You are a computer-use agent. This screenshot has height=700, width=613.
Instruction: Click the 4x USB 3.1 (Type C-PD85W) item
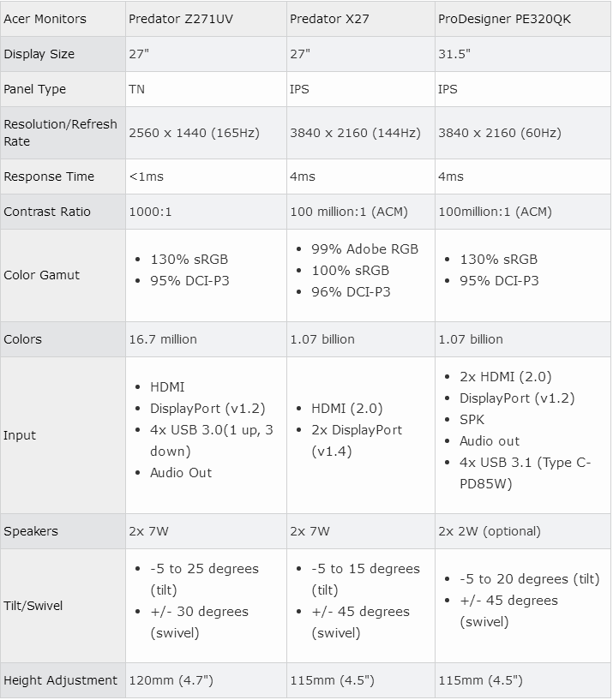click(x=525, y=473)
